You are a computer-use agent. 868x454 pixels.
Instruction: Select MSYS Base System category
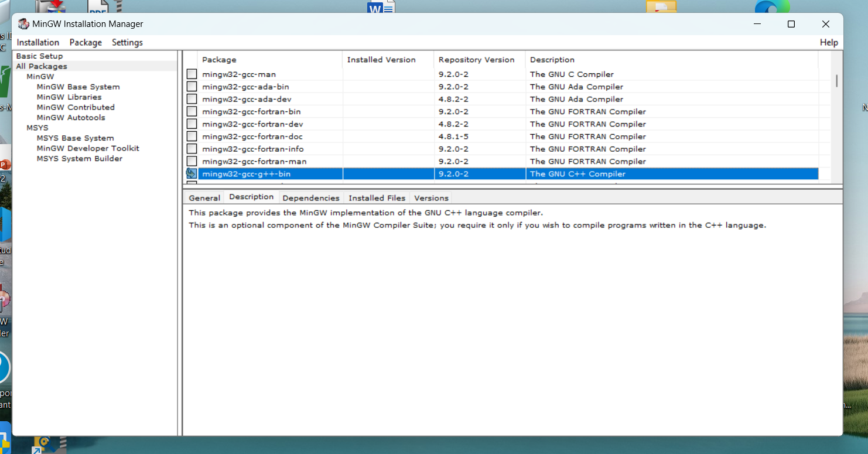[x=75, y=138]
